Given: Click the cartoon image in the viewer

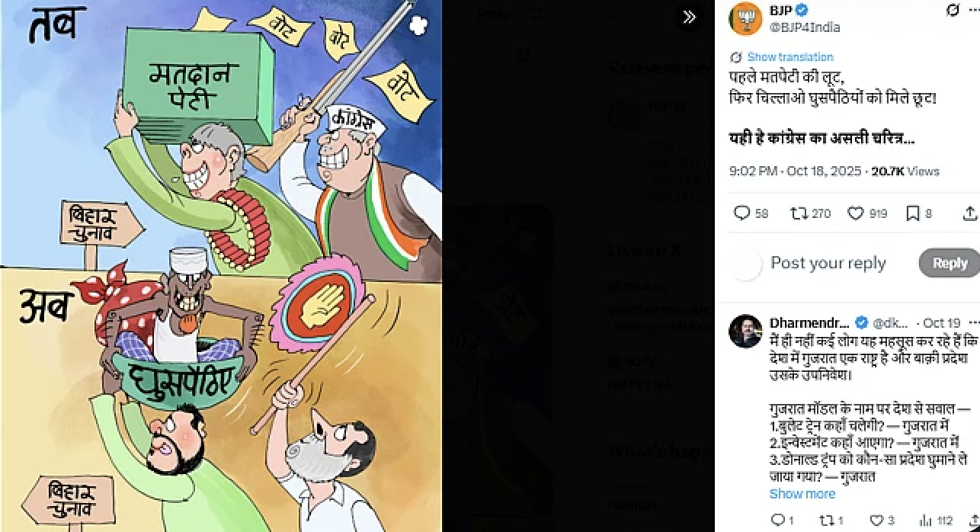Looking at the screenshot, I should click(x=221, y=266).
